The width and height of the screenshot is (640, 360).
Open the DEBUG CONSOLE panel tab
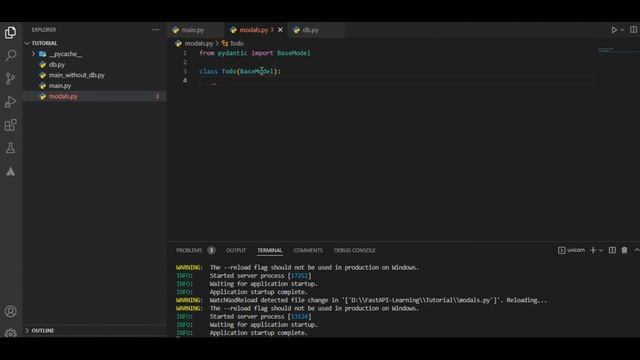354,250
